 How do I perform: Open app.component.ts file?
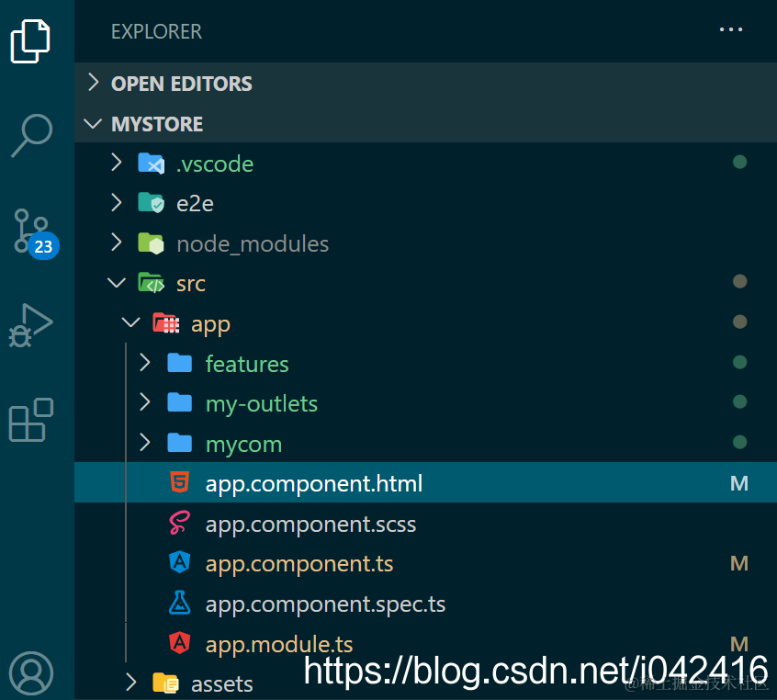pos(299,564)
